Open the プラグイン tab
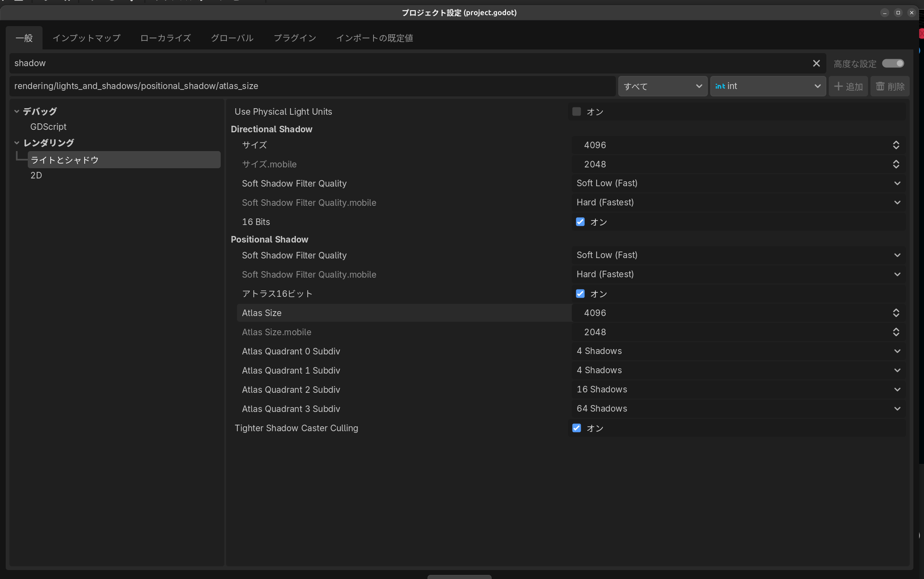 coord(295,38)
